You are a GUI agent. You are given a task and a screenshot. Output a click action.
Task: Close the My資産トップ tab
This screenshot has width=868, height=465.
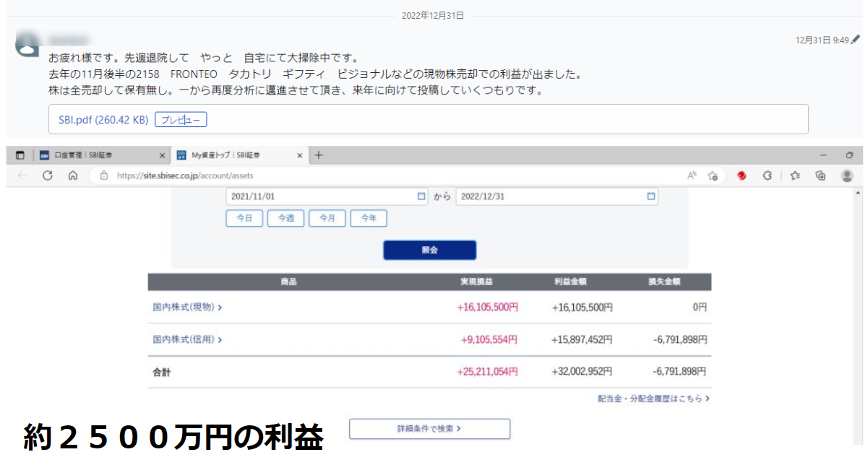pyautogui.click(x=301, y=155)
